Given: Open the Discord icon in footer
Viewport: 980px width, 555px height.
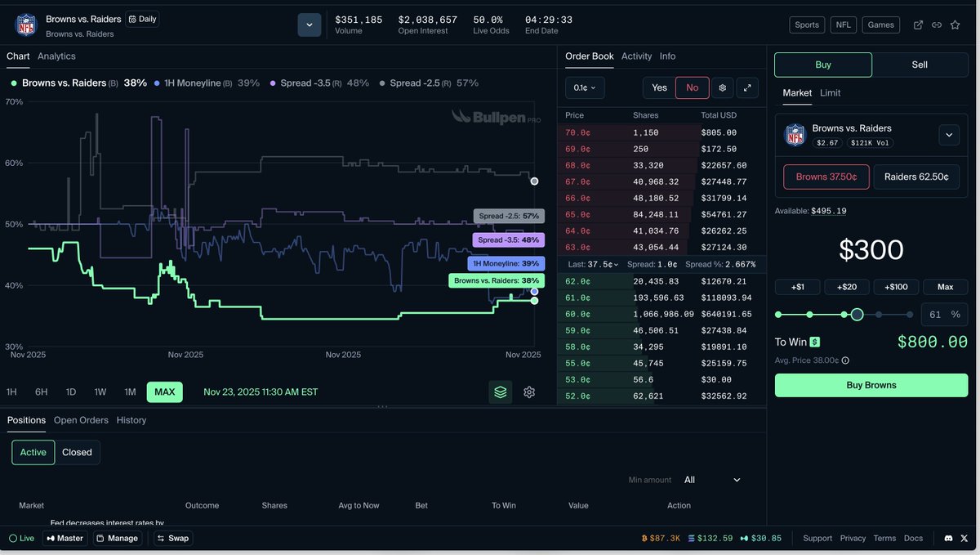Looking at the screenshot, I should pos(948,538).
